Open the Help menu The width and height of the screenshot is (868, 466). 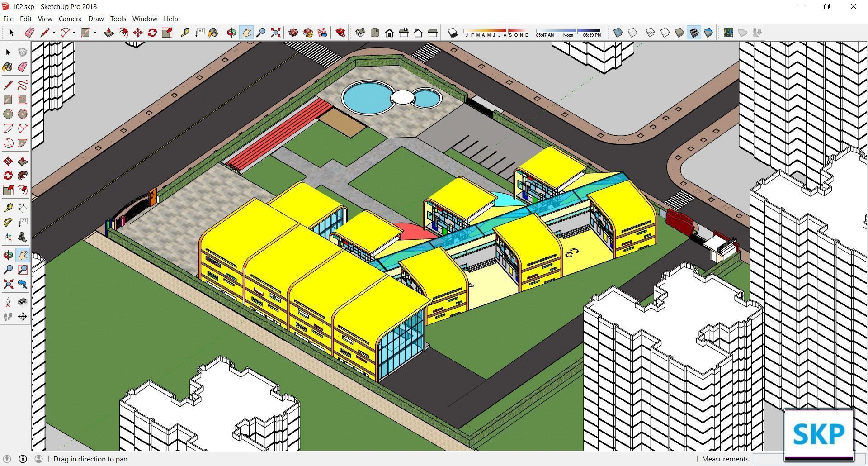[x=170, y=19]
